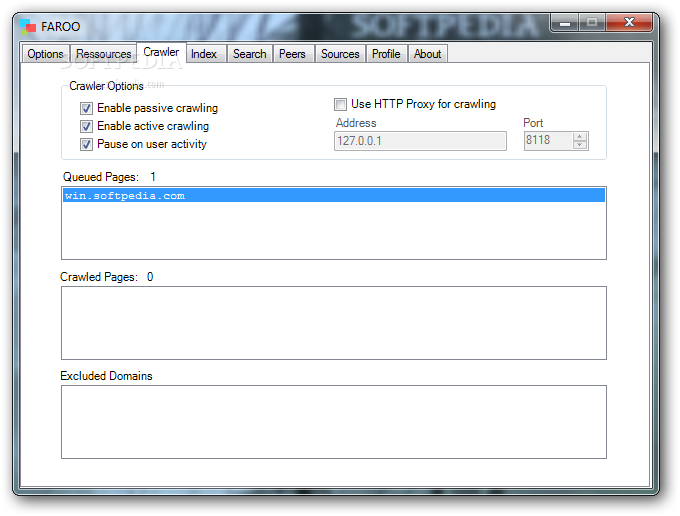Click inside the Crawled Pages list box

click(334, 323)
